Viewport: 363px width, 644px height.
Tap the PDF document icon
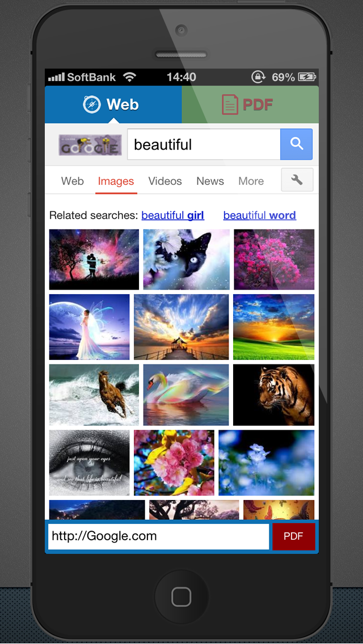(x=230, y=104)
